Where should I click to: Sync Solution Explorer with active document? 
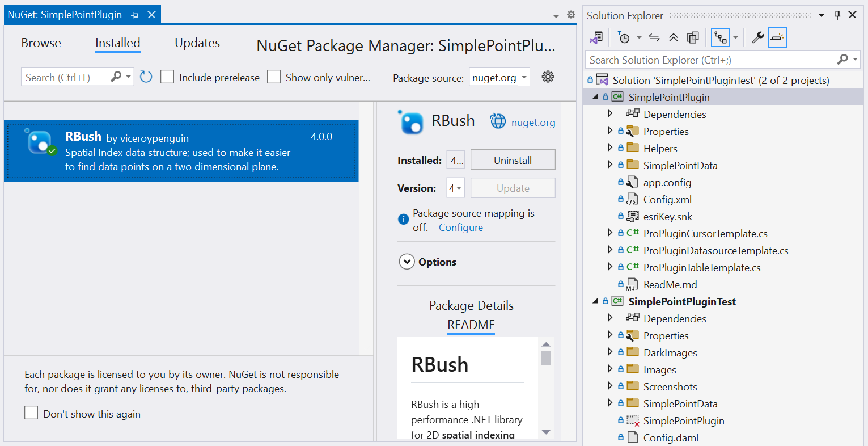click(x=654, y=37)
